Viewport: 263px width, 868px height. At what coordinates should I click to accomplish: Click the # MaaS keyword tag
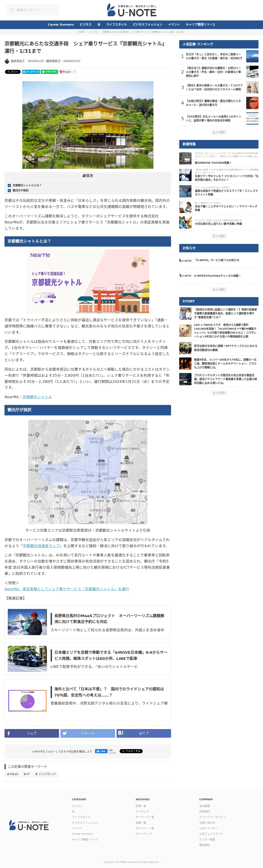[12, 774]
